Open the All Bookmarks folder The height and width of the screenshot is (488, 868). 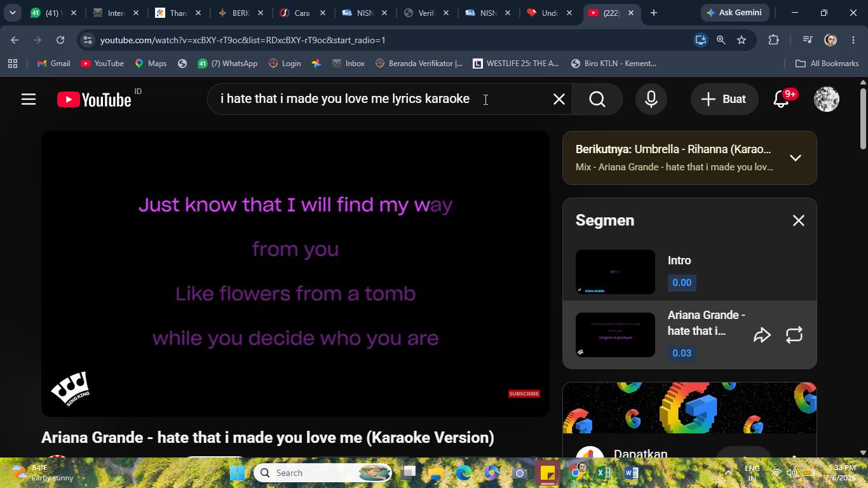pyautogui.click(x=827, y=64)
